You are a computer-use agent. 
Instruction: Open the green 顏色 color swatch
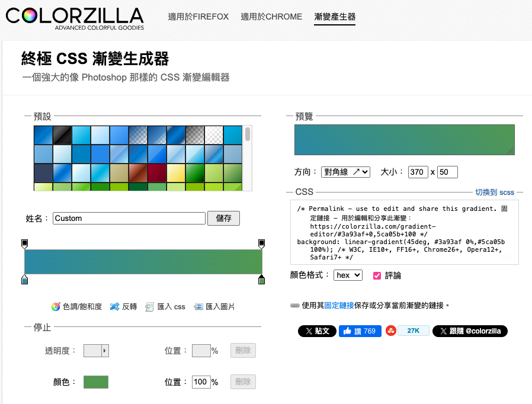click(96, 382)
